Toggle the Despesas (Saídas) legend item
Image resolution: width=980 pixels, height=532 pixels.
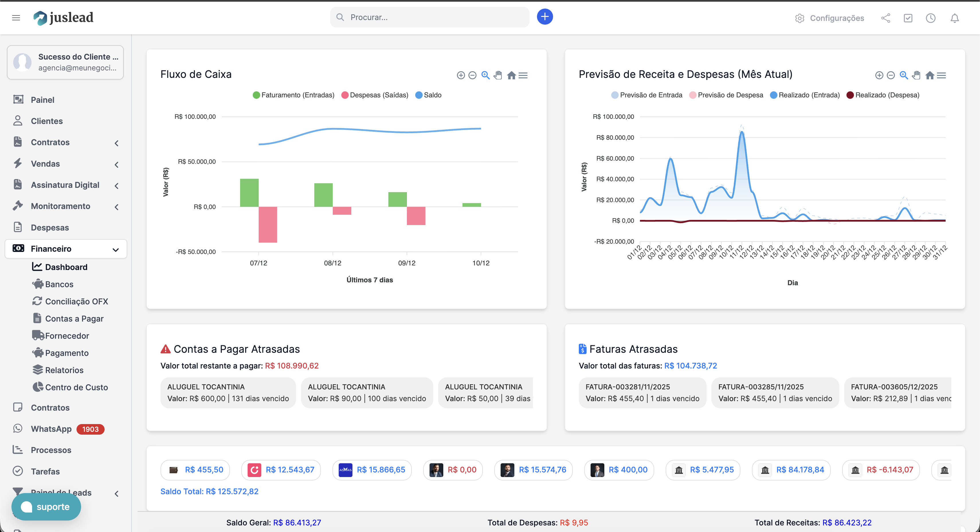375,95
